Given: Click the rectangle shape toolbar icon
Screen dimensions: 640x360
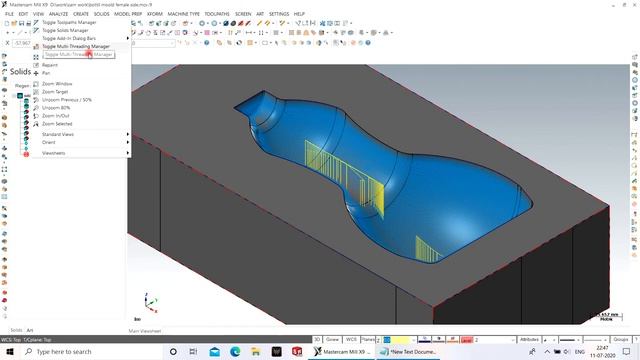Looking at the screenshot, I should click(x=265, y=42).
